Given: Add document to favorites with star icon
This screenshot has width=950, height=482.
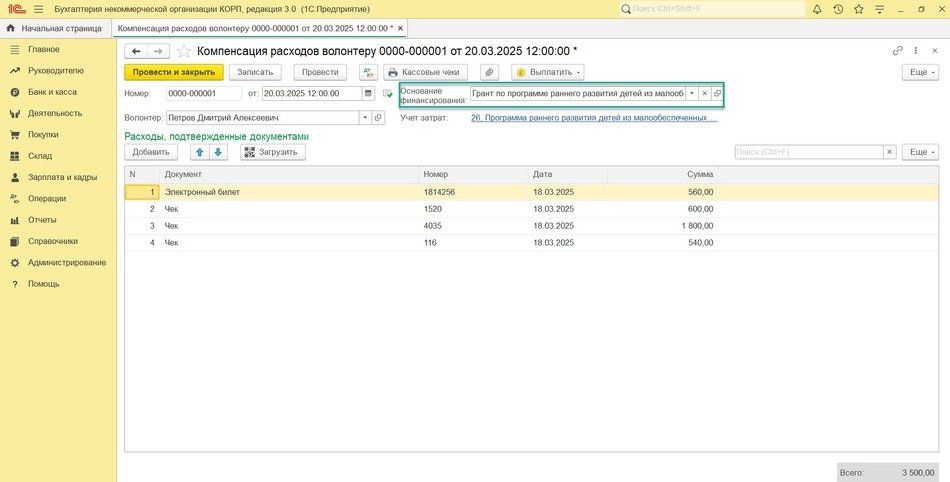Looking at the screenshot, I should [x=184, y=51].
